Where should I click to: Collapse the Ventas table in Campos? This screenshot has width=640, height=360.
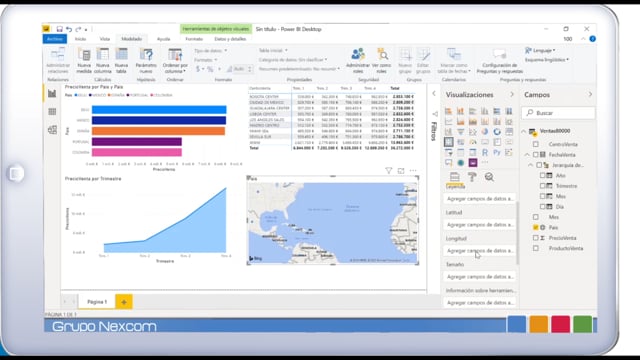(524, 131)
